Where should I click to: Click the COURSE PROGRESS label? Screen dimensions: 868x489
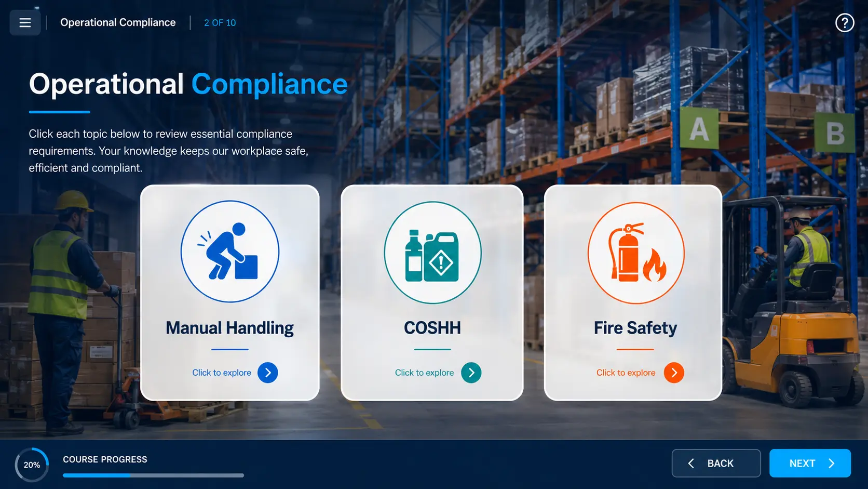point(105,459)
